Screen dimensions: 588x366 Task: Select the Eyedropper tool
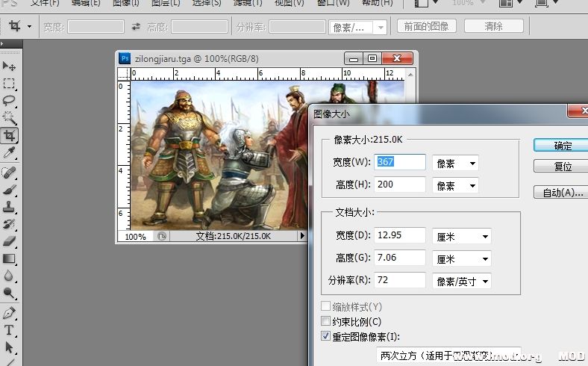[10, 152]
